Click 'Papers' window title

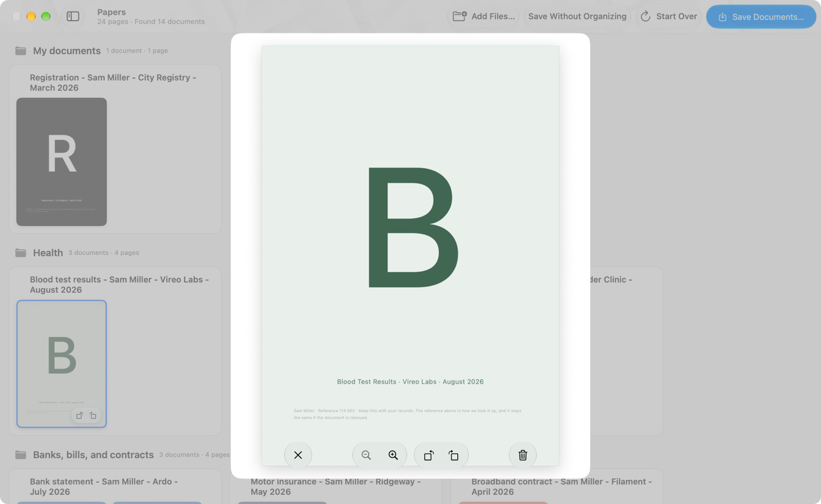pos(111,12)
